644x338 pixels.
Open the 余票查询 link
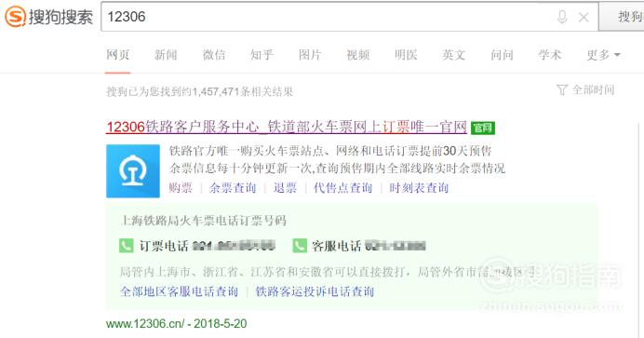[233, 188]
